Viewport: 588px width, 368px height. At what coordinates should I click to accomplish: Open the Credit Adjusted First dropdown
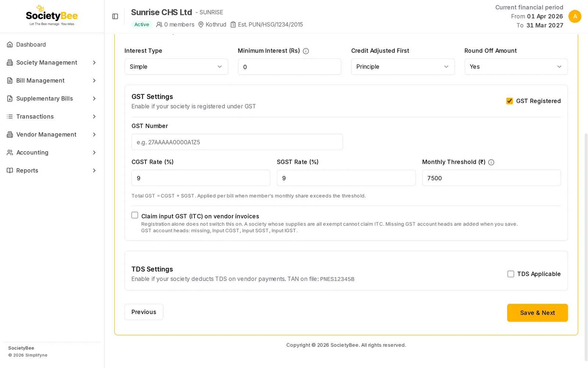[403, 67]
